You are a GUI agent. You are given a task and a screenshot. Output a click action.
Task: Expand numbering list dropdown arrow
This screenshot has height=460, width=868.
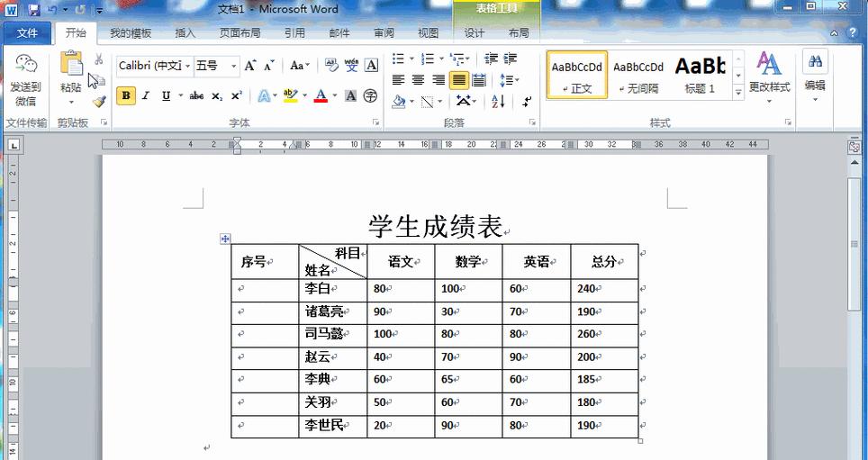tap(441, 59)
